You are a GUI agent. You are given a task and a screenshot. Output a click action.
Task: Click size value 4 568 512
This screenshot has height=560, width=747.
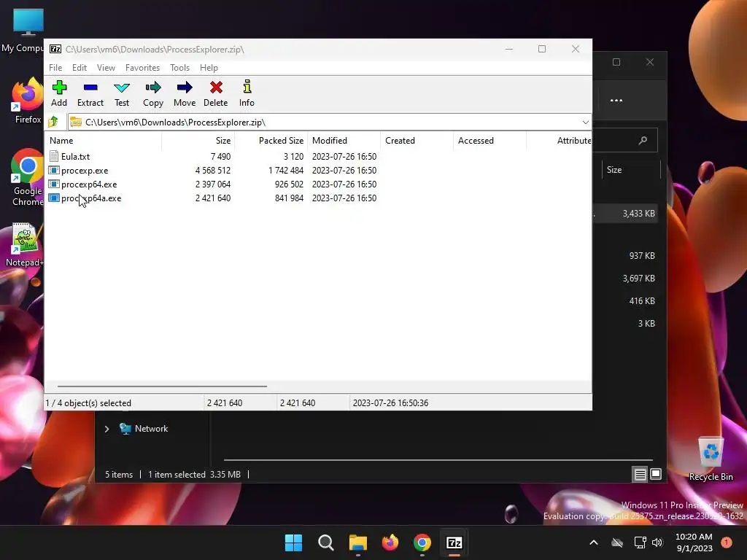tap(212, 170)
